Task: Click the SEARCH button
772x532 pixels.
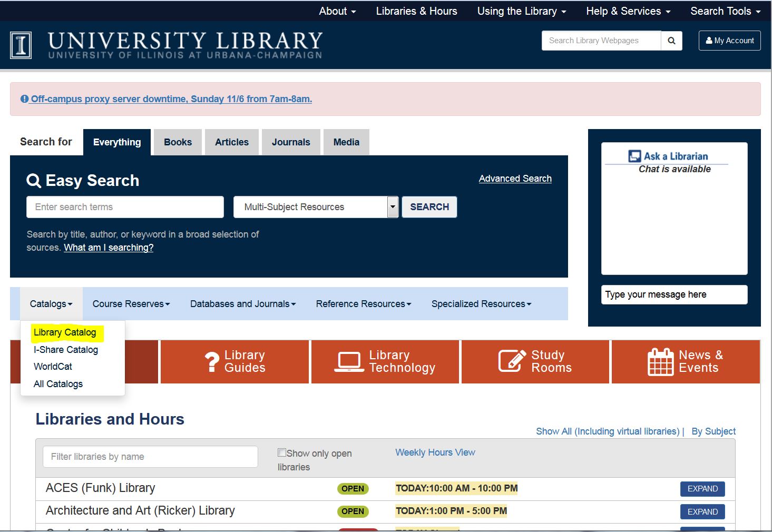Action: 429,207
